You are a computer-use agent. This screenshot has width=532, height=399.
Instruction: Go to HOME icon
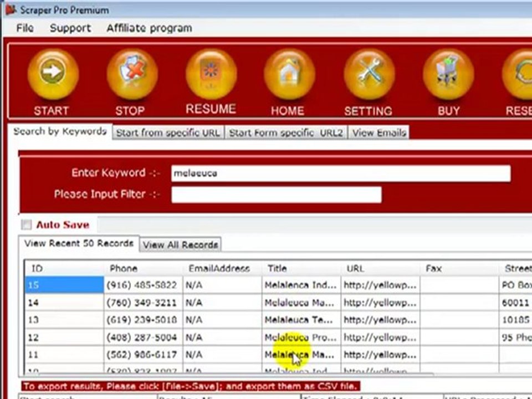289,74
